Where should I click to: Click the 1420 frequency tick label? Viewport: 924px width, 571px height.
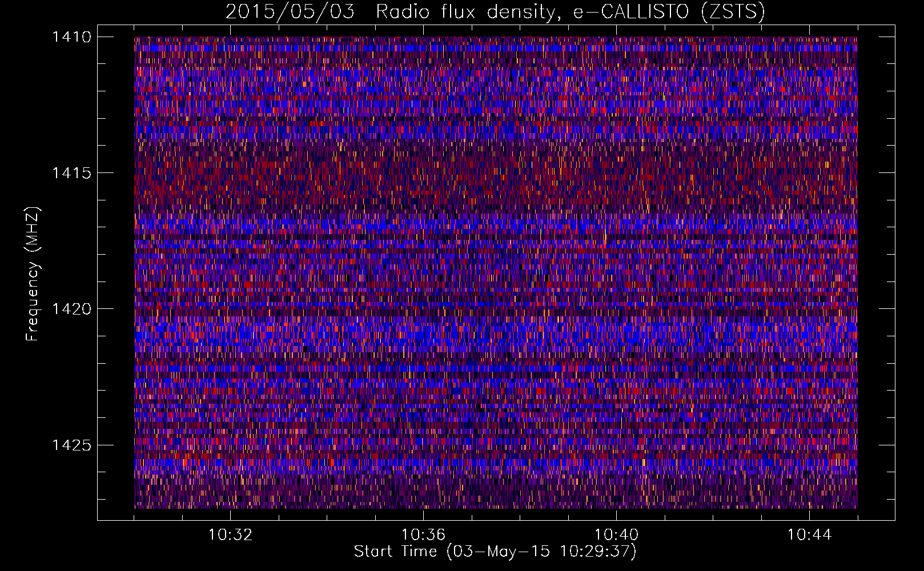point(71,309)
